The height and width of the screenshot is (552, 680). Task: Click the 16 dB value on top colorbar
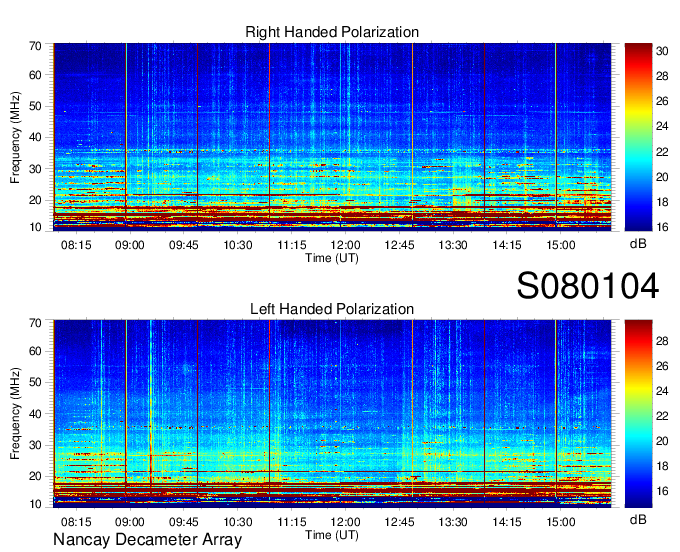point(662,227)
